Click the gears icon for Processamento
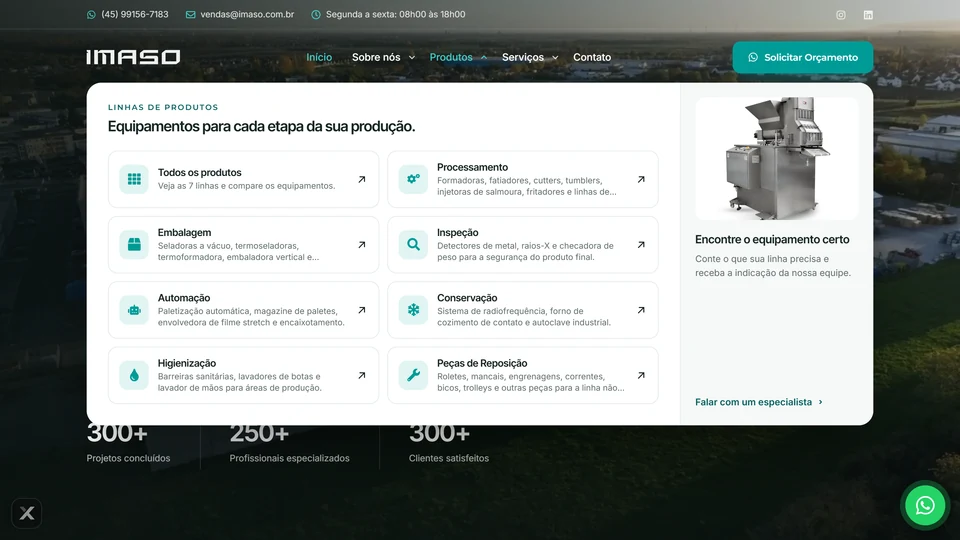 tap(413, 179)
